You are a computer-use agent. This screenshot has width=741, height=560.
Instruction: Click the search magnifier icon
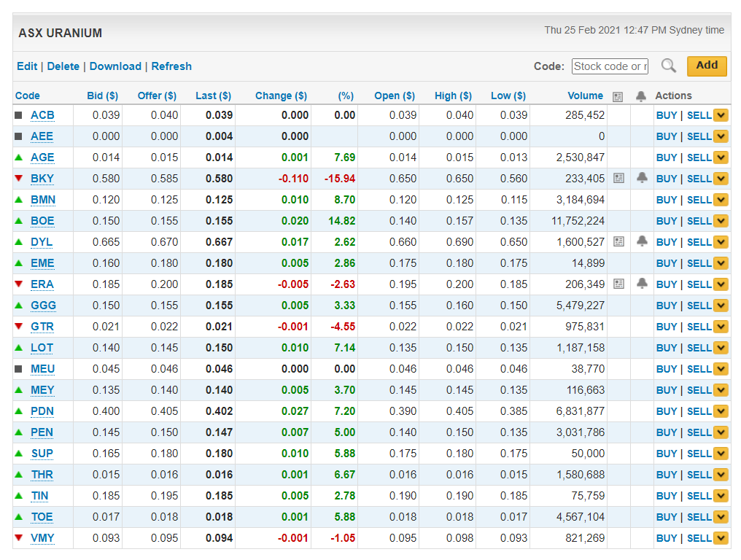(x=668, y=66)
